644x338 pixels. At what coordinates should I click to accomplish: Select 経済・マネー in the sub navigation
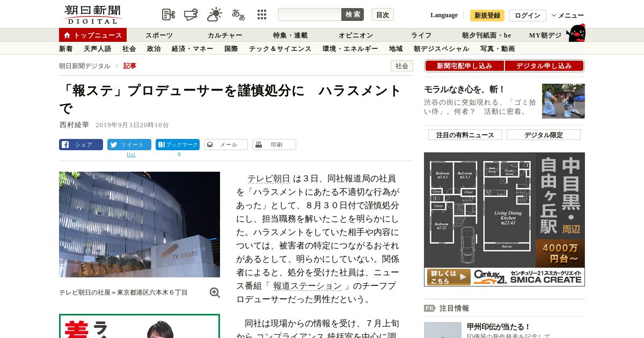pyautogui.click(x=193, y=49)
